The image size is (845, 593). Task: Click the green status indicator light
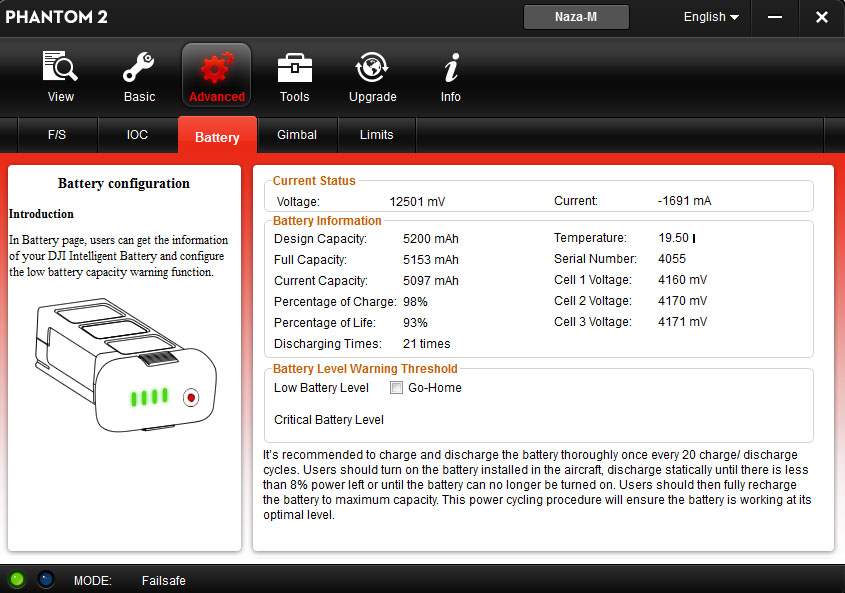pyautogui.click(x=17, y=580)
